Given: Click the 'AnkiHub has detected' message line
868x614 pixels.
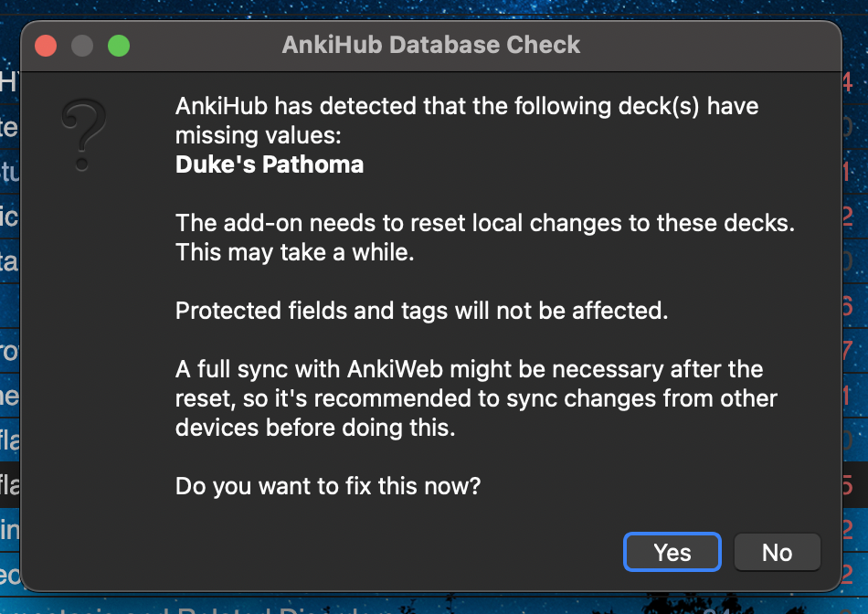Looking at the screenshot, I should pyautogui.click(x=466, y=106).
